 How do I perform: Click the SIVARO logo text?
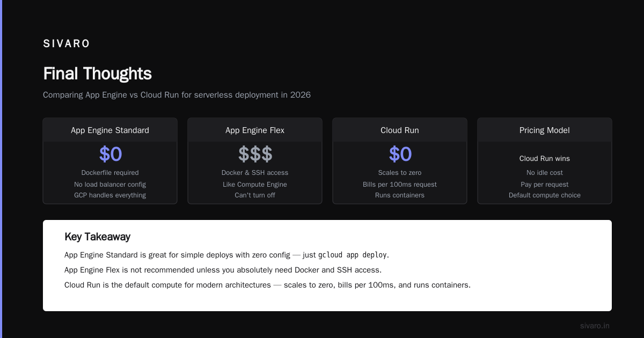[67, 44]
